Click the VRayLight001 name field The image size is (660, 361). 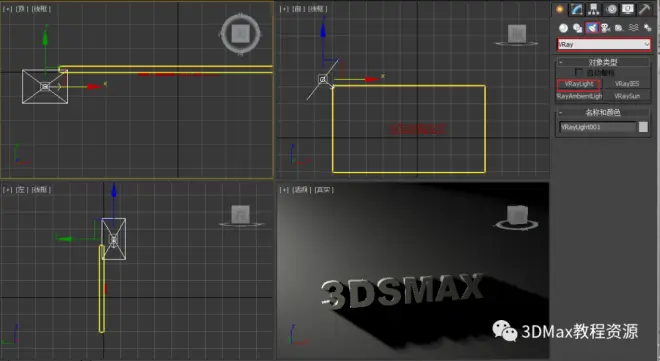(x=597, y=127)
